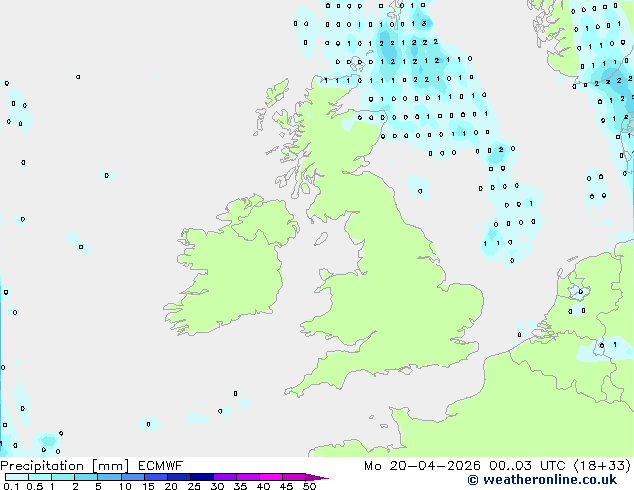Click the 20–25 mm legend color swatch

(178, 477)
